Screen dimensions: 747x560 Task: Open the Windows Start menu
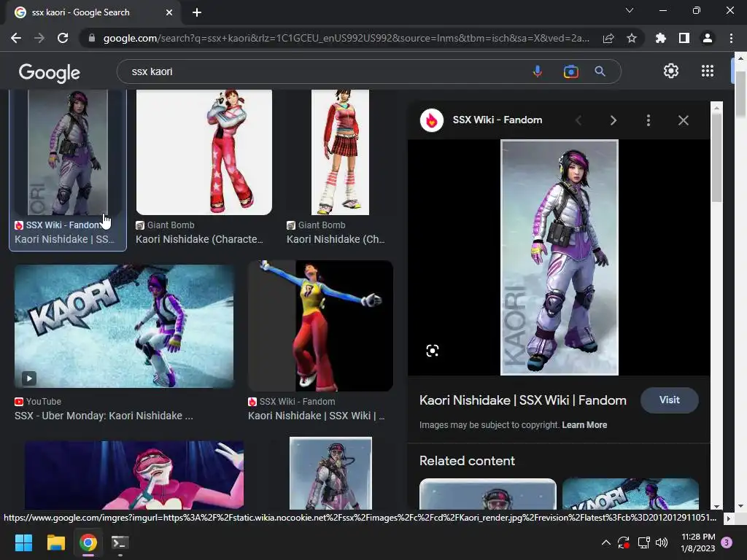coord(23,542)
